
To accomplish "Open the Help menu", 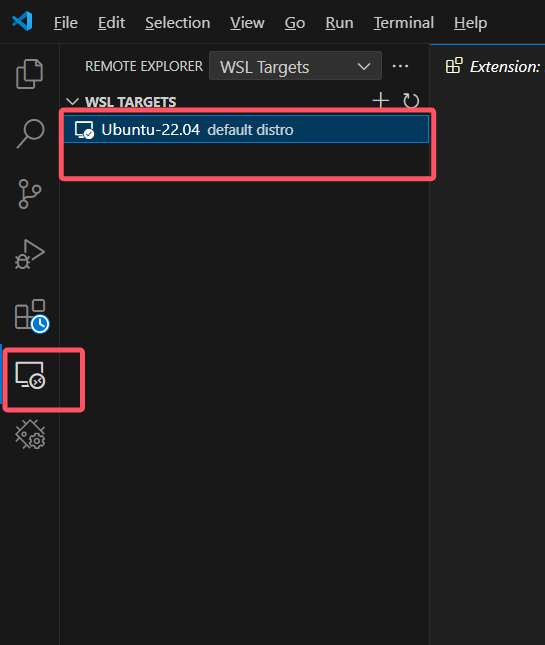I will (471, 23).
